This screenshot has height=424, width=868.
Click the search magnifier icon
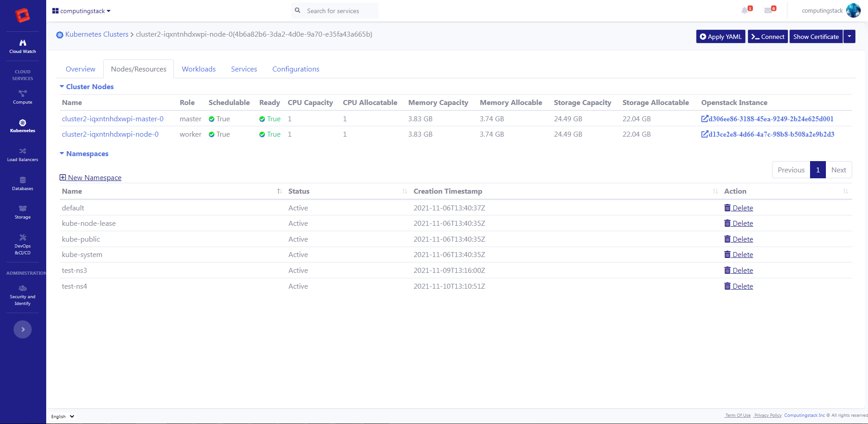[297, 10]
